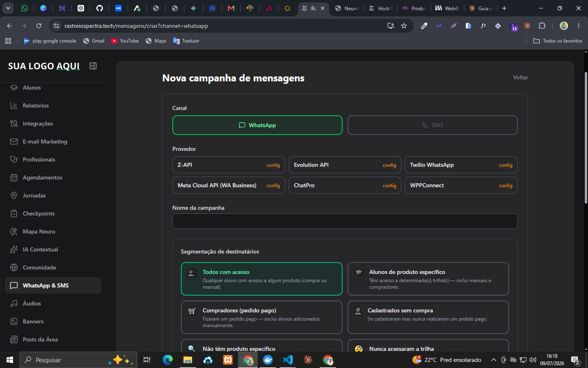Open new browser tab
Viewport: 588px width, 368px height.
click(504, 8)
